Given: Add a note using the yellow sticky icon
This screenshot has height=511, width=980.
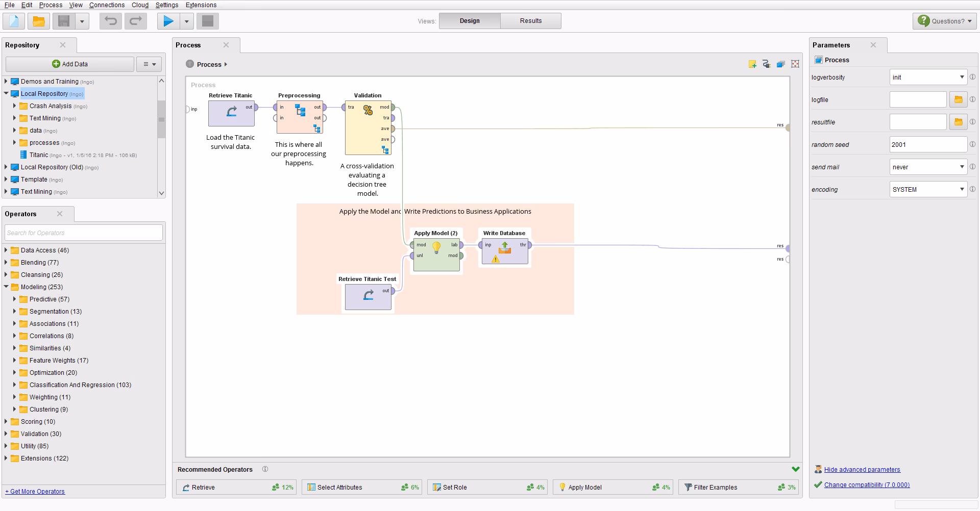Looking at the screenshot, I should coord(752,64).
